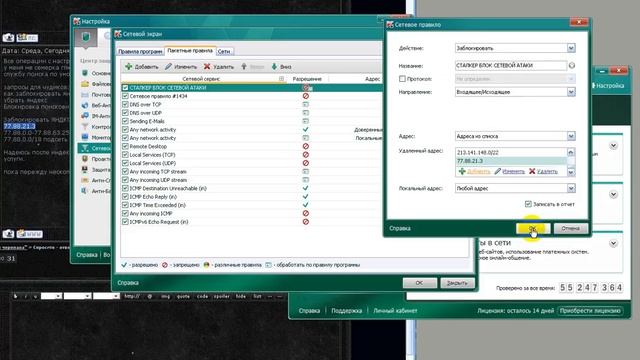
Task: Click OK button in Сетевой экран window
Action: (420, 283)
